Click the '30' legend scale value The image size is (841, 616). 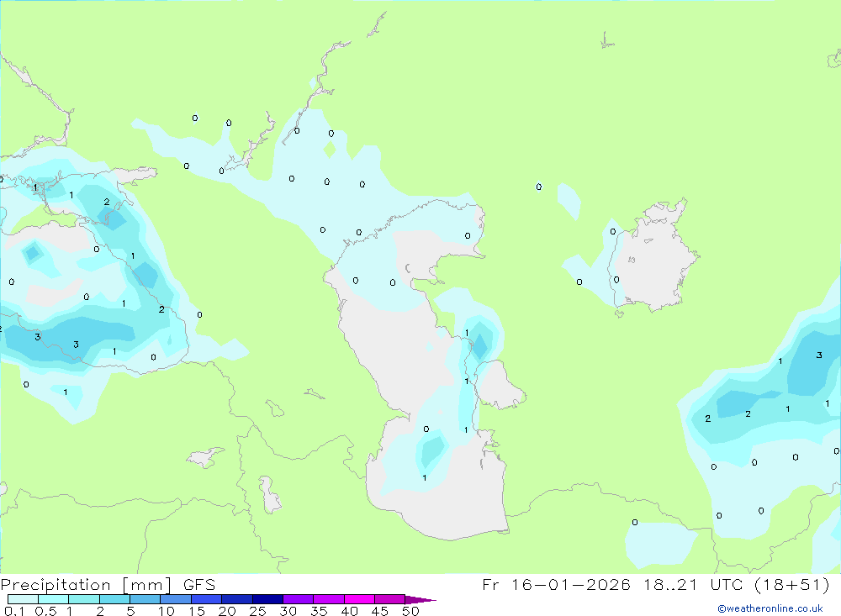(288, 611)
